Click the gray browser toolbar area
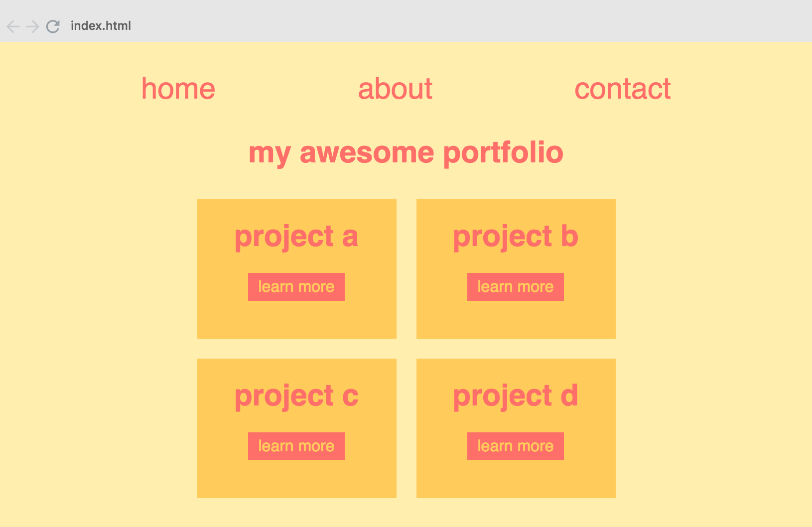The height and width of the screenshot is (527, 812). tap(399, 26)
